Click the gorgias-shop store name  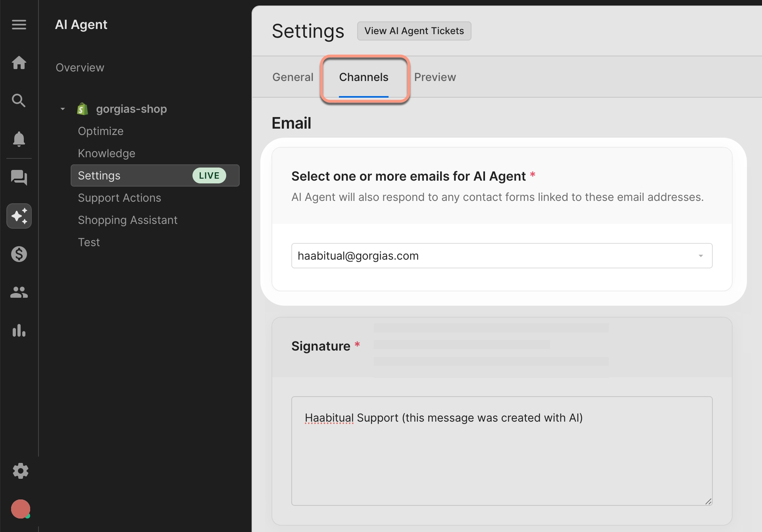(x=131, y=109)
